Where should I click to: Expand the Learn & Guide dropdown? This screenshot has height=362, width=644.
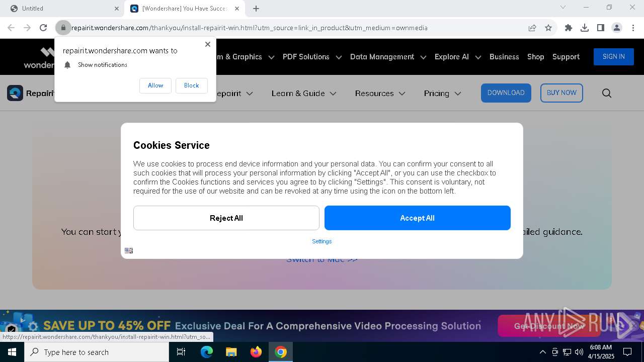point(304,93)
